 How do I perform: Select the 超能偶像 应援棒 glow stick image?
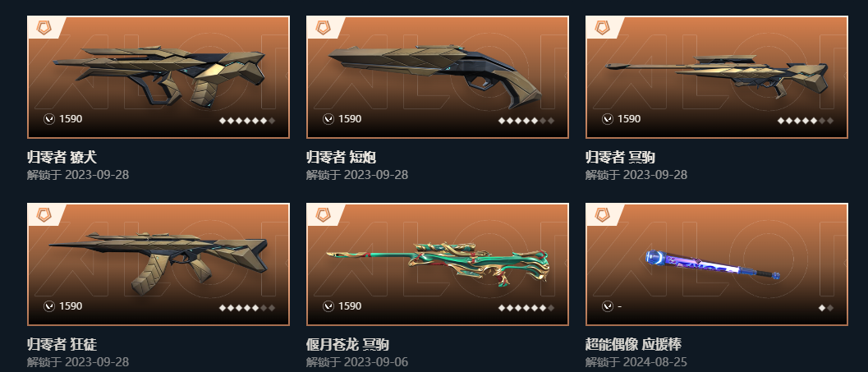point(714,264)
